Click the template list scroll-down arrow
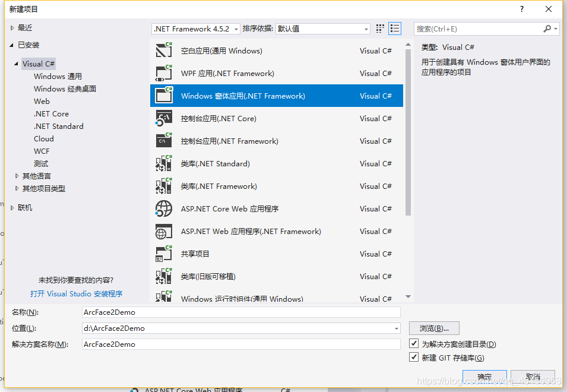The width and height of the screenshot is (567, 392). (408, 296)
